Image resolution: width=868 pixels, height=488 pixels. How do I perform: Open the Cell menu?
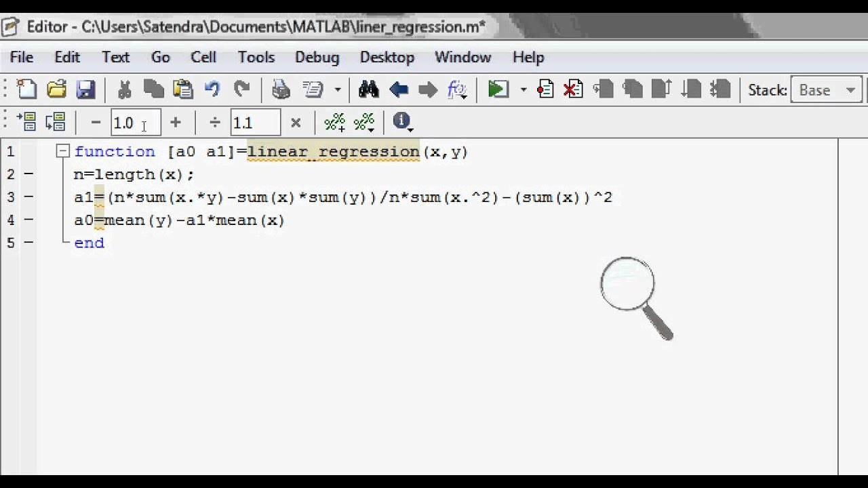point(203,57)
